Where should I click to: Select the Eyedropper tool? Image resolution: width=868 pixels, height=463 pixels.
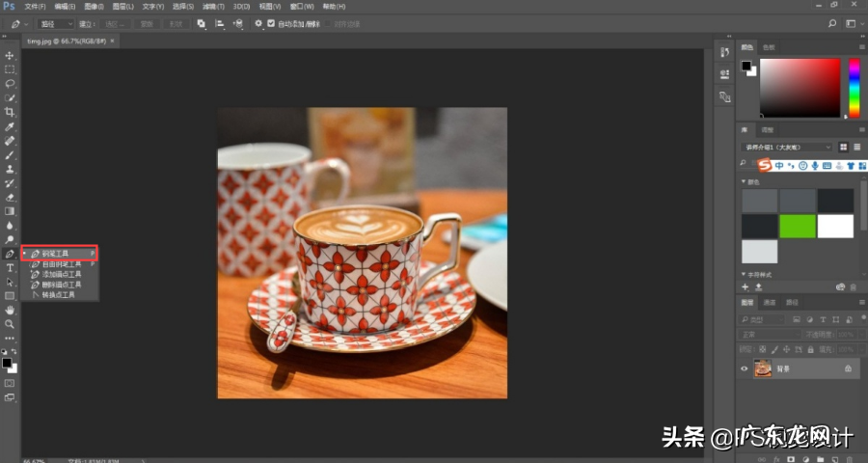(x=10, y=126)
